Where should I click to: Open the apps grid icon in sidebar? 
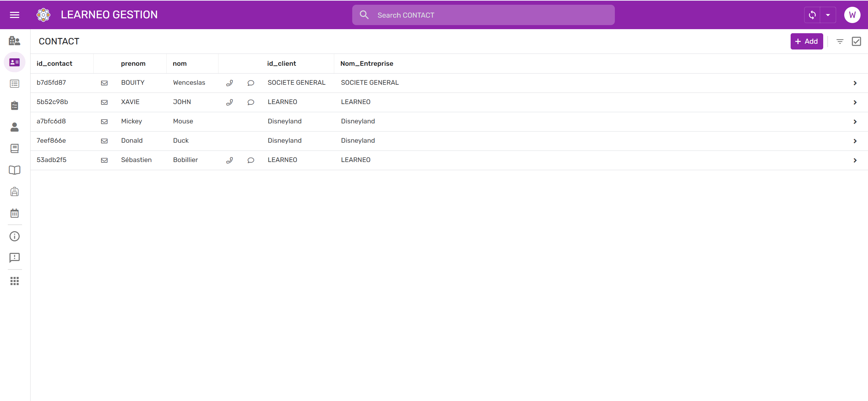pos(14,281)
